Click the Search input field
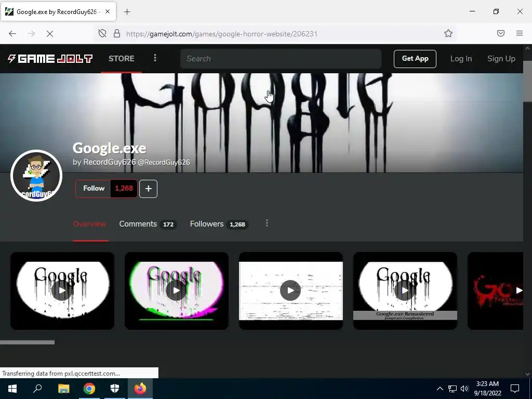Image resolution: width=532 pixels, height=399 pixels. (x=281, y=59)
